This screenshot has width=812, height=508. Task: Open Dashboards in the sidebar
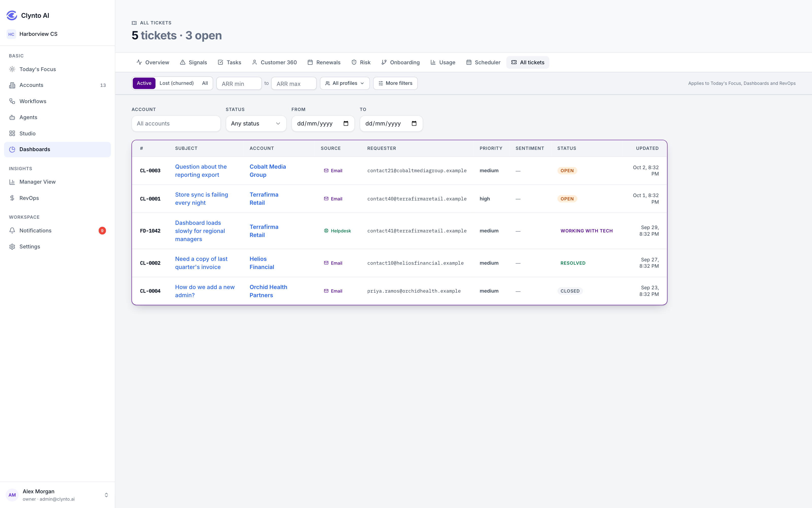(57, 150)
